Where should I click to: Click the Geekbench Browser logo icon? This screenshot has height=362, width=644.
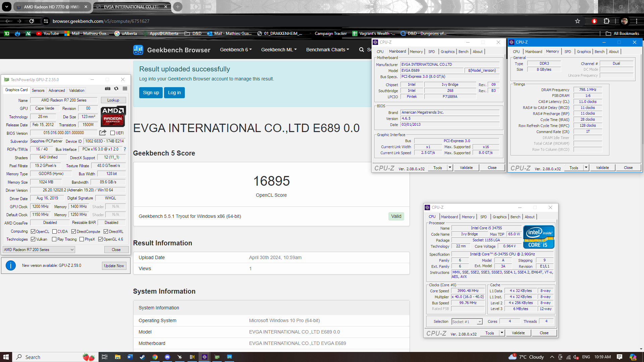tap(138, 50)
